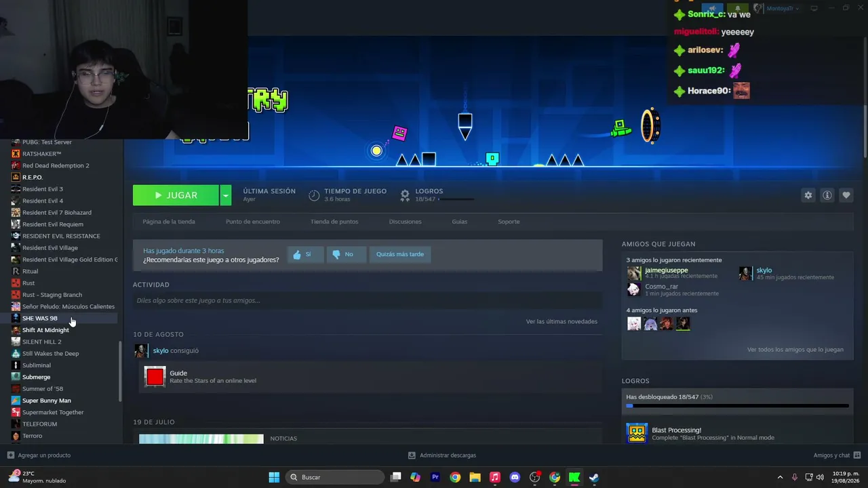Select TELEFORUM in library list
868x488 pixels.
[39, 424]
